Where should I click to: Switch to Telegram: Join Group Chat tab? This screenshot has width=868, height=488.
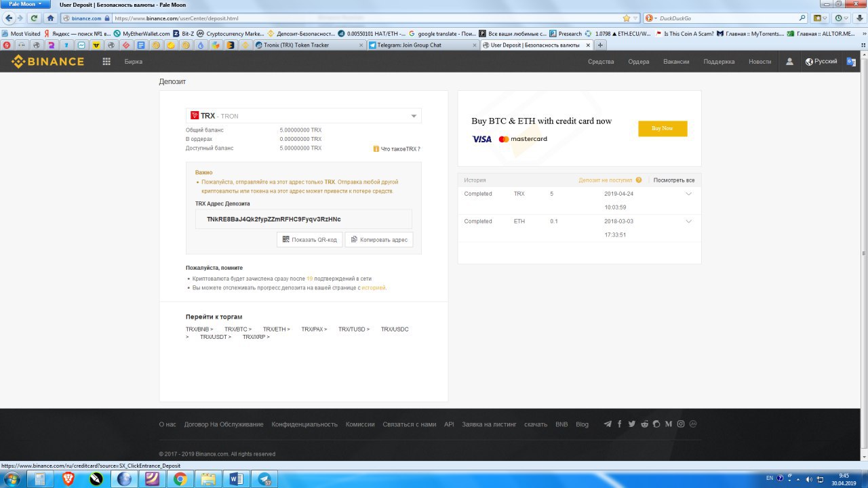click(x=422, y=45)
